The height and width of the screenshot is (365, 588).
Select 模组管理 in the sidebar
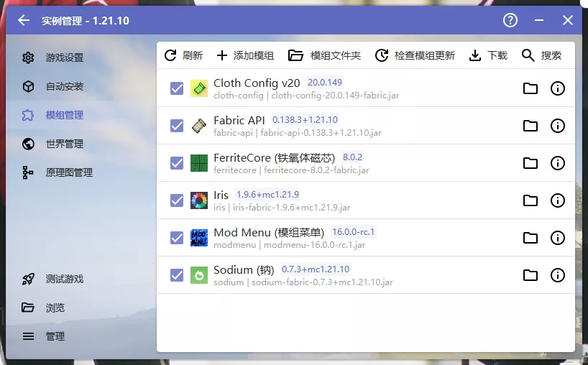point(81,115)
